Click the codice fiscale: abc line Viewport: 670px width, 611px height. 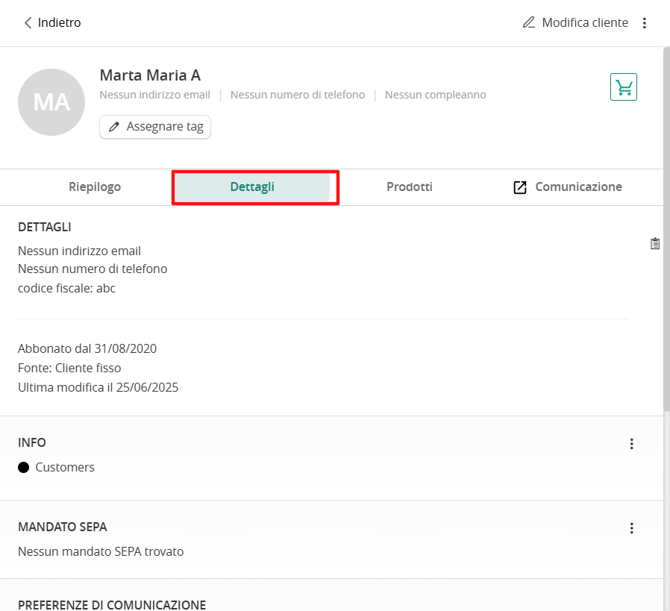(67, 288)
